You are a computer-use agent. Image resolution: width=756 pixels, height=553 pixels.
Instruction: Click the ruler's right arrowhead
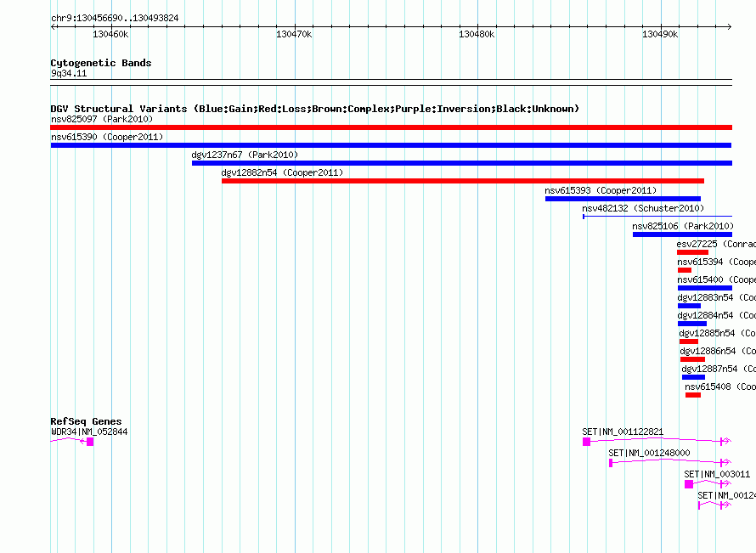pyautogui.click(x=730, y=27)
